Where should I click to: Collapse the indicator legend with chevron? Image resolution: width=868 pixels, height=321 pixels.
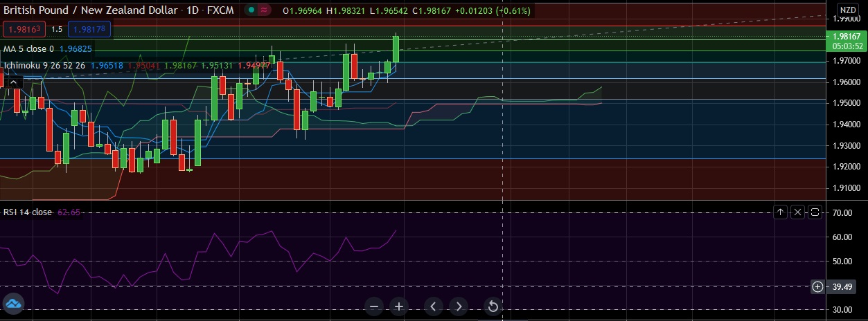(x=13, y=82)
